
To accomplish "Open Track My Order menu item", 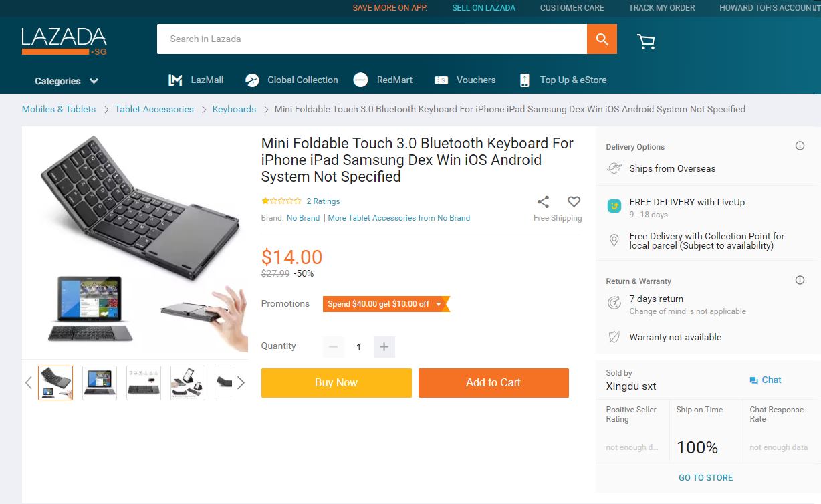I will [x=661, y=8].
